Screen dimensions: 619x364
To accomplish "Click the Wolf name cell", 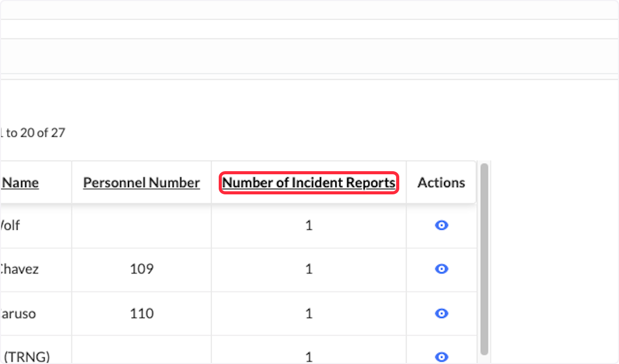I will [36, 226].
